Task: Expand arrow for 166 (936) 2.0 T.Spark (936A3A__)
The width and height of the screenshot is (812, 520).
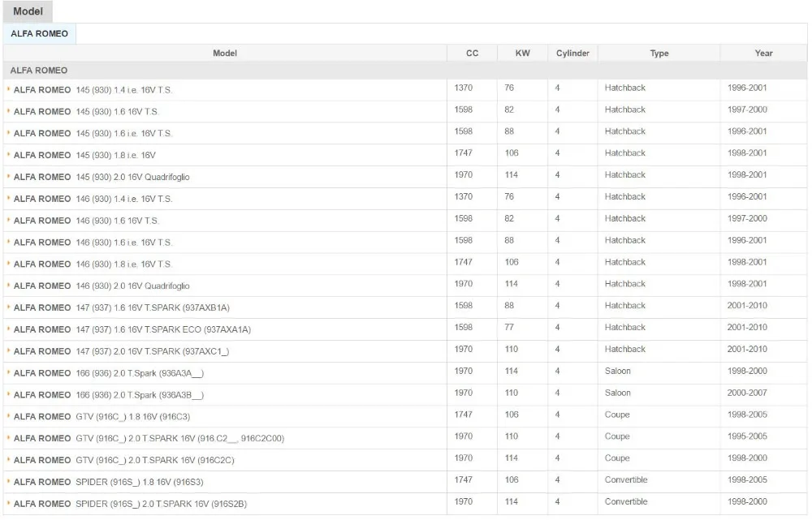Action: pos(9,372)
